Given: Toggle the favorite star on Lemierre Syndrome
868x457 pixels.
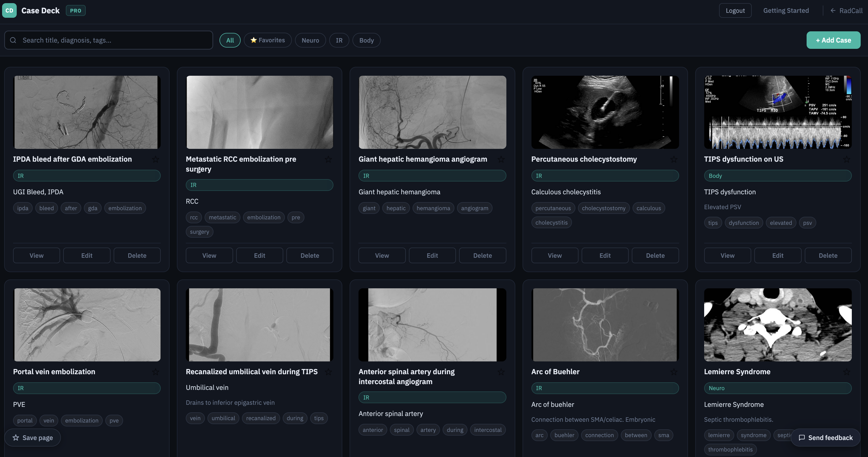Looking at the screenshot, I should pyautogui.click(x=846, y=372).
